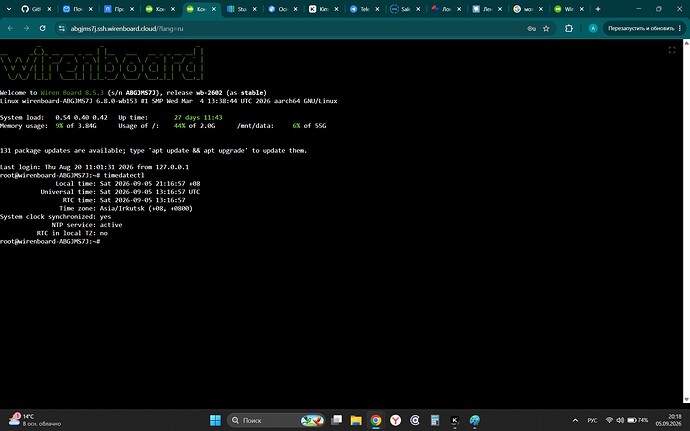Viewport: 690px width, 431px height.
Task: Click the taskbar Поиск search box
Action: pos(276,420)
